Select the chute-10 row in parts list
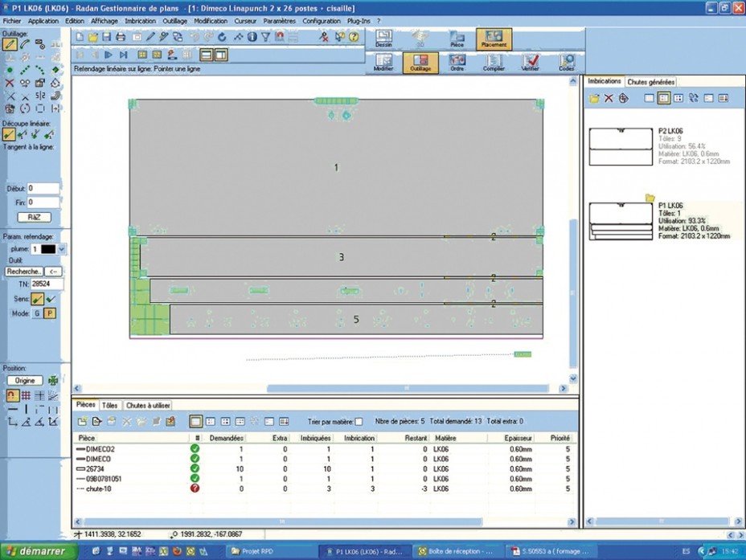746x560 pixels. 323,488
